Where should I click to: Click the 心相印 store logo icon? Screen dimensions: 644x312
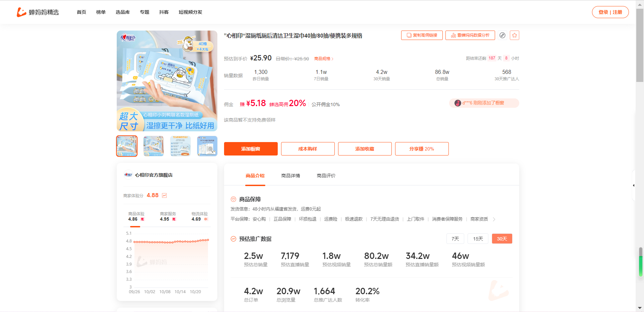coord(128,175)
